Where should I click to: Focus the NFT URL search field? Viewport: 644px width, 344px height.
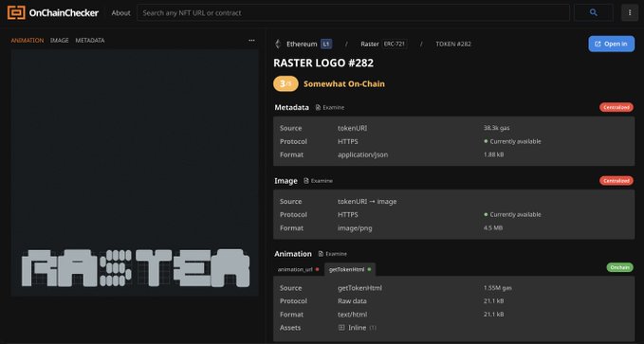coord(353,12)
